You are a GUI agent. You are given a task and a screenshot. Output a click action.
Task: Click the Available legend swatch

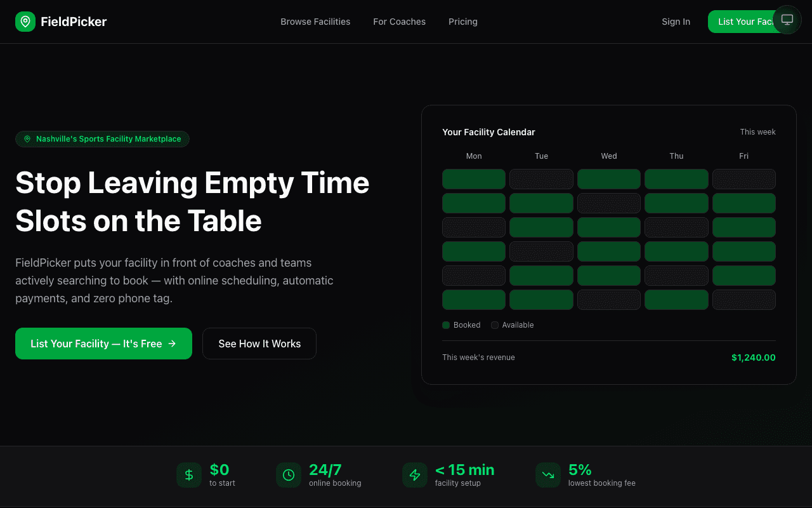[x=495, y=325]
